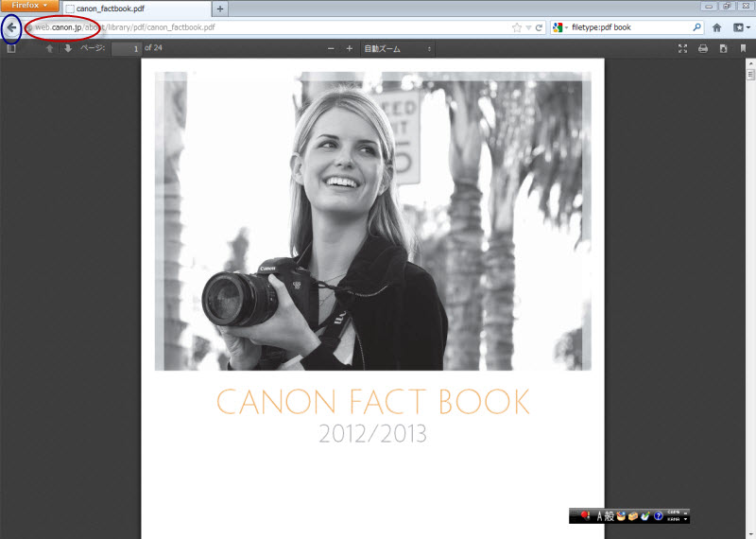The height and width of the screenshot is (539, 756).
Task: Click the CANON FACT BOOK title
Action: click(x=372, y=402)
